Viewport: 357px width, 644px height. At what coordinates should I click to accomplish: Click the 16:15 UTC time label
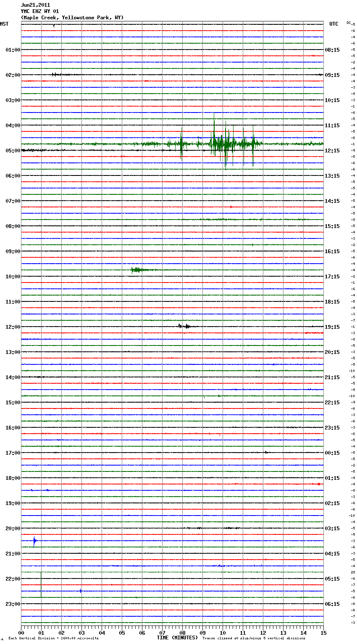coord(332,251)
